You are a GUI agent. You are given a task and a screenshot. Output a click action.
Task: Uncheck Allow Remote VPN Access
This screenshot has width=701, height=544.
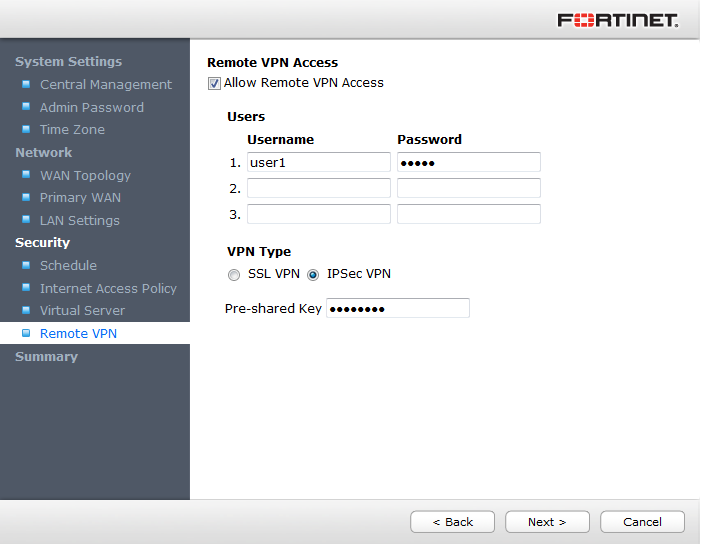point(214,83)
